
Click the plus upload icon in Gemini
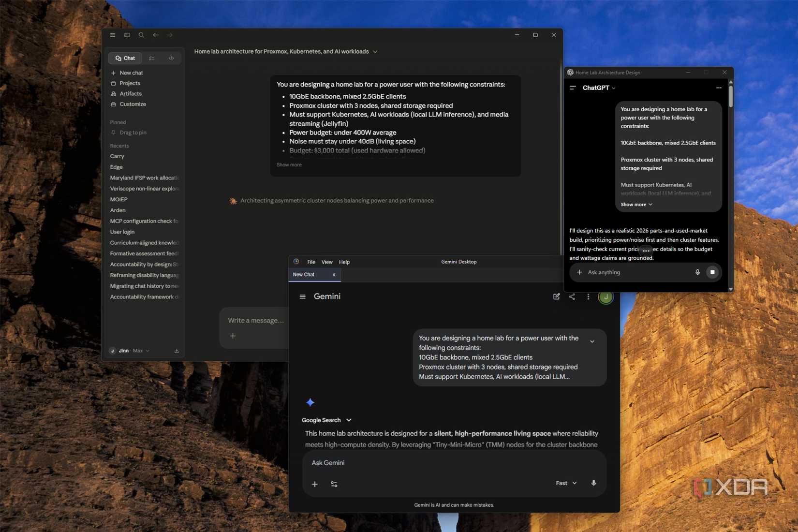click(x=315, y=484)
